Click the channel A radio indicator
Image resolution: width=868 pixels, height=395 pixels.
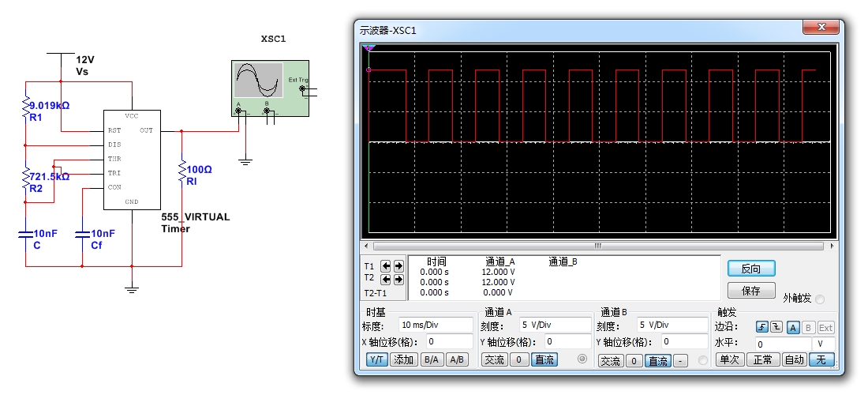pos(582,359)
